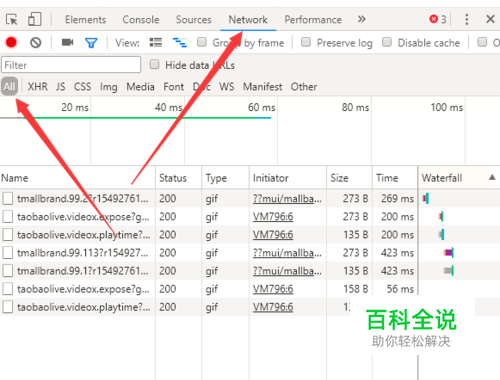Open VM796:6 initiator link in 135 B playtime row
This screenshot has height=380, width=500.
tap(273, 235)
